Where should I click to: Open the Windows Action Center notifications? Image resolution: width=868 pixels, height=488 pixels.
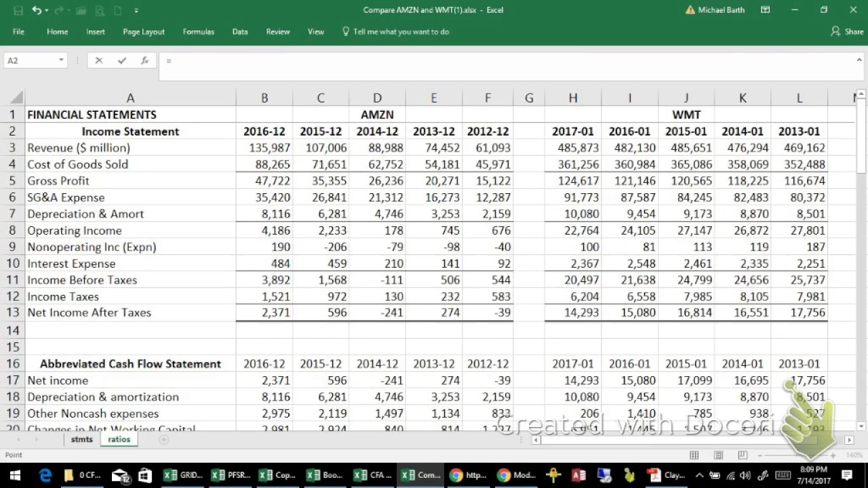(x=847, y=475)
